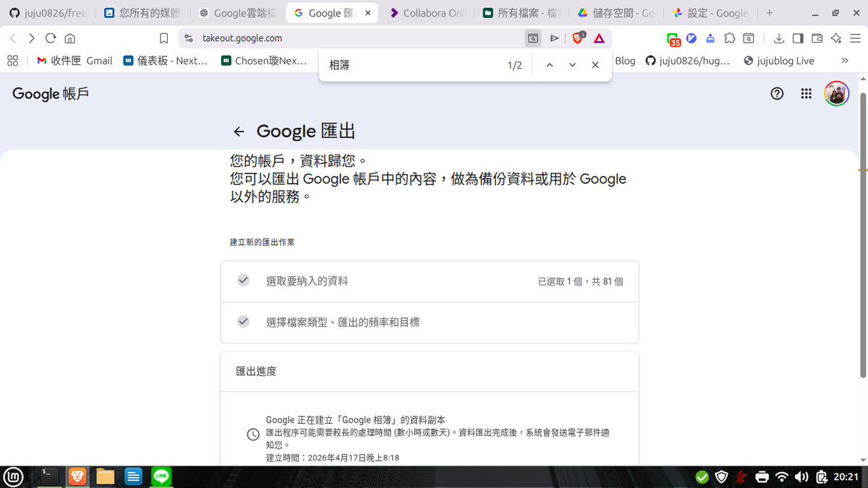The image size is (868, 488).
Task: Switch to the Collabora Online tab
Action: click(x=427, y=13)
